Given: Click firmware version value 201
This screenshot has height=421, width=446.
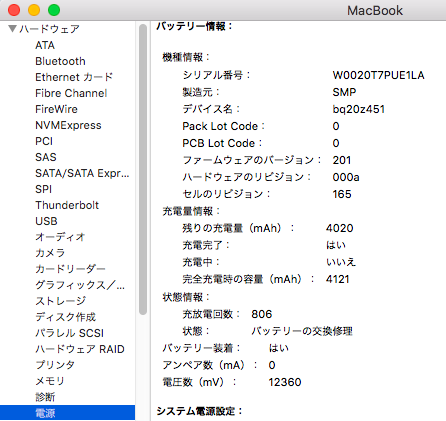Looking at the screenshot, I should (342, 160).
